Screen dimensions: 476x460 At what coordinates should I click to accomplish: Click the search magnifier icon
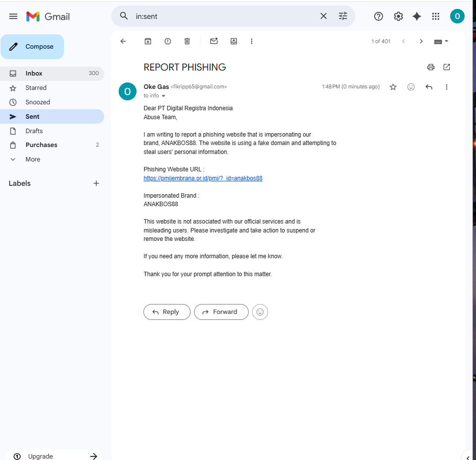tap(124, 16)
